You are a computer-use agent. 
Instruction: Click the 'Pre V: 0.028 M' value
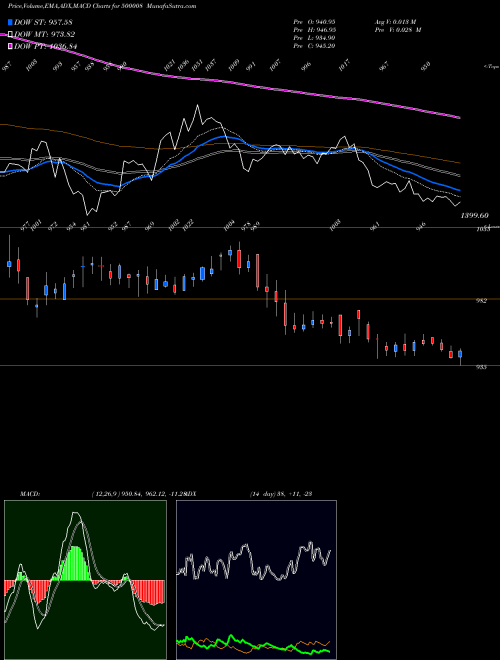point(398,30)
